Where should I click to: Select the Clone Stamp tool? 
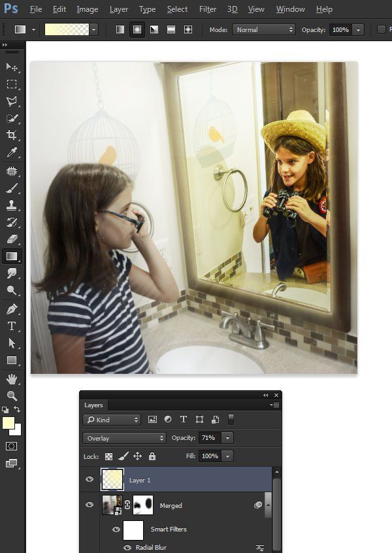tap(12, 205)
